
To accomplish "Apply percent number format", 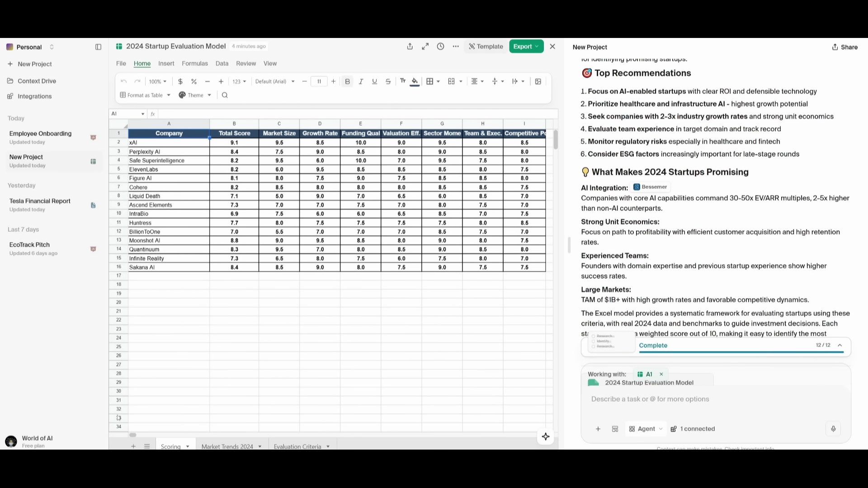I will (x=194, y=82).
